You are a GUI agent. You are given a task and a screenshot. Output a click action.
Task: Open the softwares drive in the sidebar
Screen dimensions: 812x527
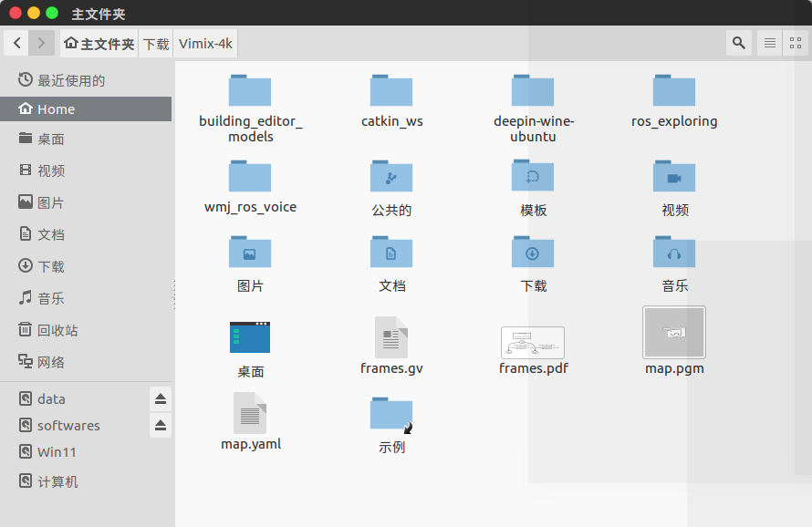[x=75, y=425]
